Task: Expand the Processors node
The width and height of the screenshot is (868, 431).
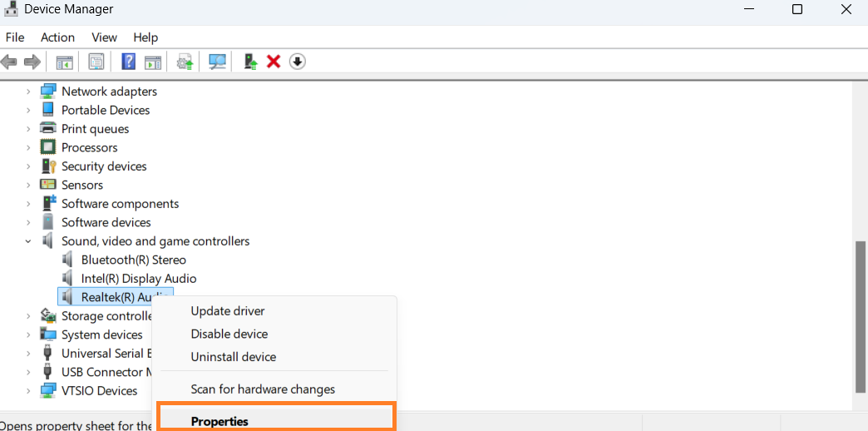Action: point(28,147)
